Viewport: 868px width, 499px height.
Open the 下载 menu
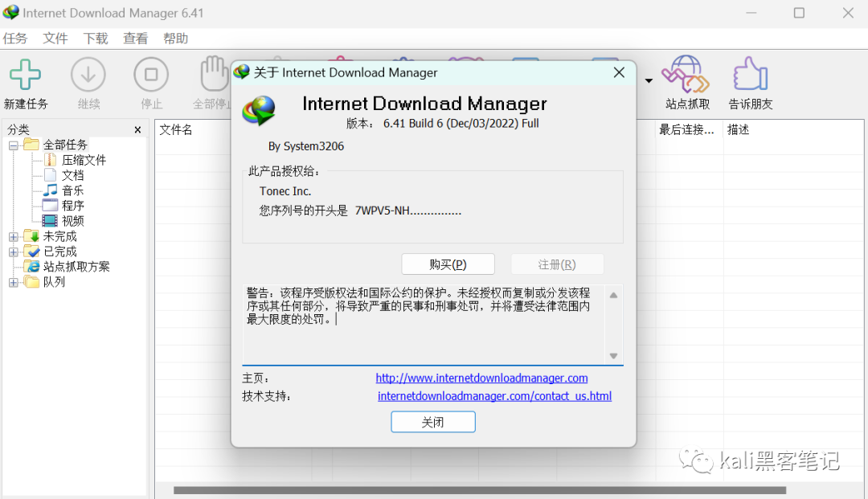[x=95, y=39]
